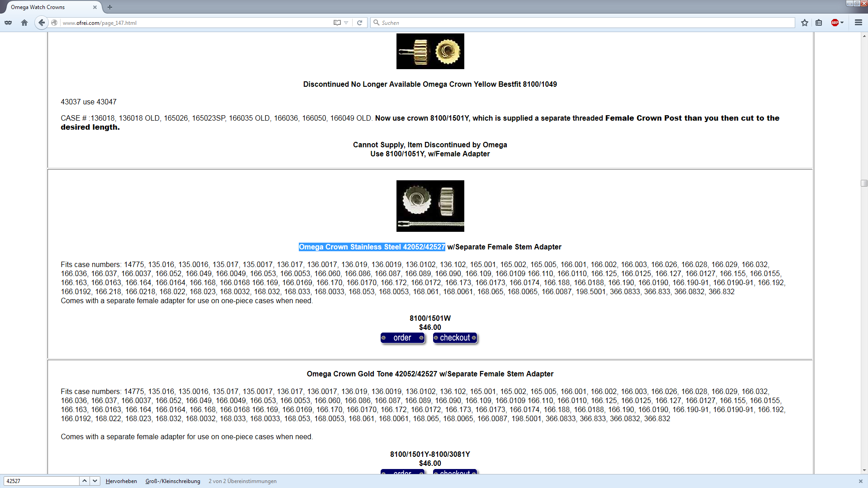The image size is (868, 488).
Task: Click the Back arrow button
Action: tap(42, 23)
